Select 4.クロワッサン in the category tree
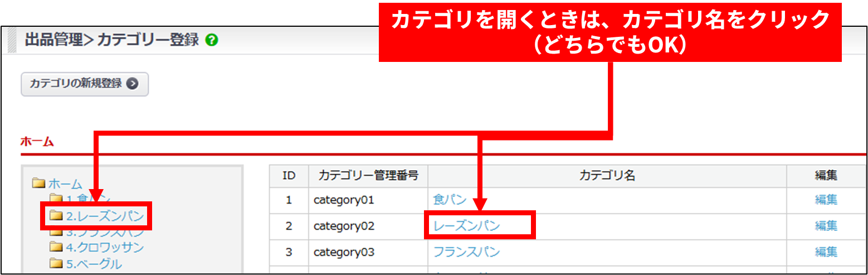 click(105, 247)
